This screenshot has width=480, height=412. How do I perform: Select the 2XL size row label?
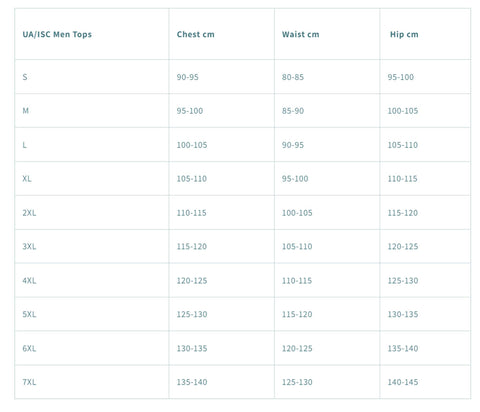[x=29, y=213]
